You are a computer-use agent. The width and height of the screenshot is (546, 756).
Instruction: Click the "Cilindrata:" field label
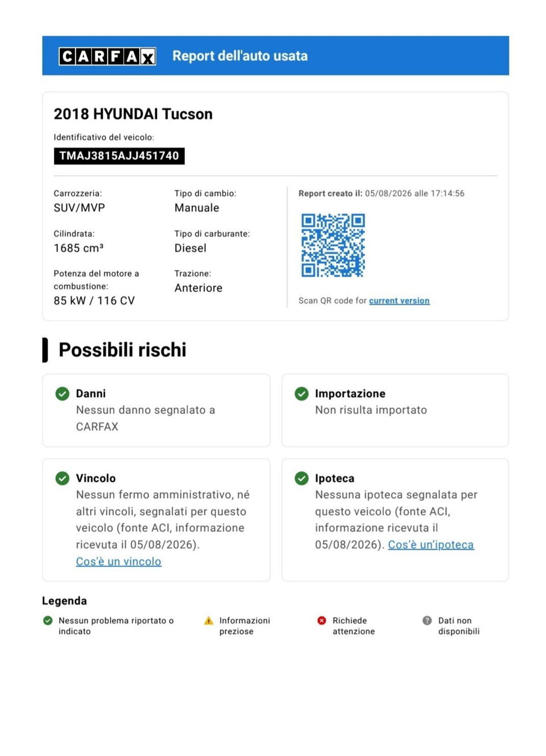(x=74, y=234)
